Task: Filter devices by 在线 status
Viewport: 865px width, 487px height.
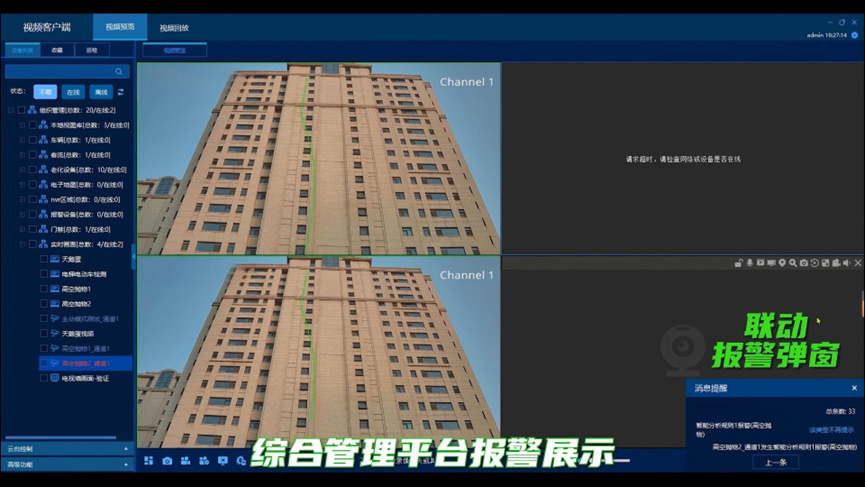Action: [73, 92]
